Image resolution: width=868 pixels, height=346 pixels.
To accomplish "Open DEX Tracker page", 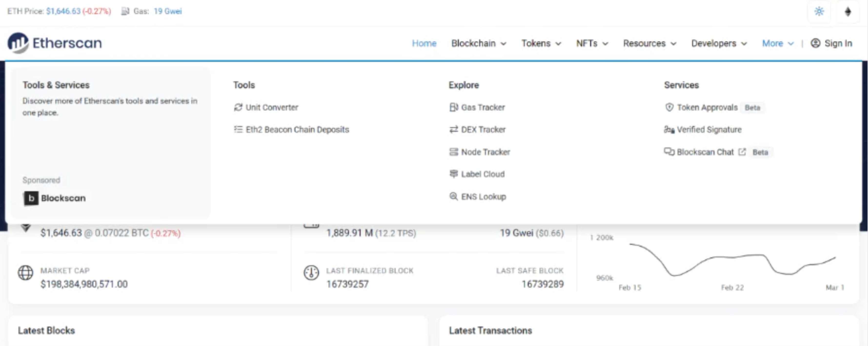I will tap(477, 129).
